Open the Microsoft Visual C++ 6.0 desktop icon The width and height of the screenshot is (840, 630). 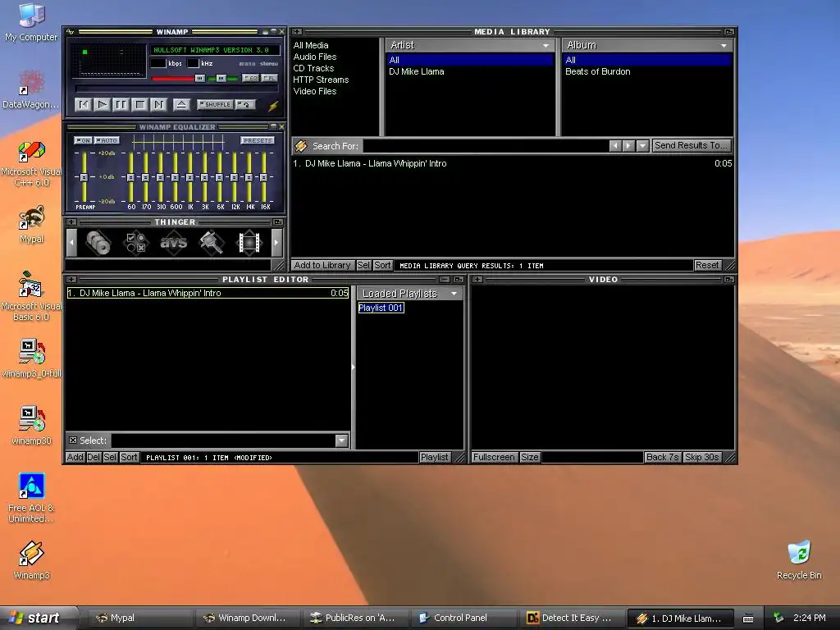tap(32, 163)
